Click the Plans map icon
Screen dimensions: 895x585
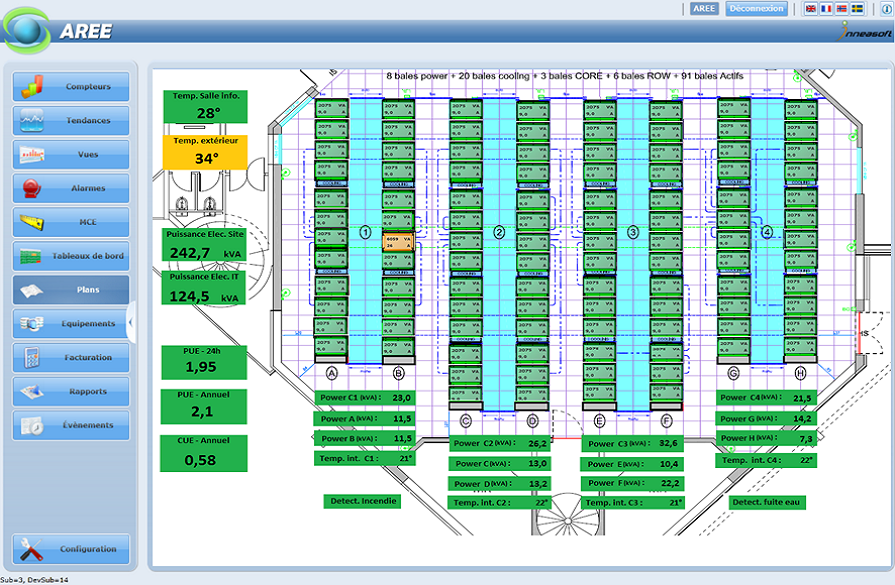click(32, 291)
